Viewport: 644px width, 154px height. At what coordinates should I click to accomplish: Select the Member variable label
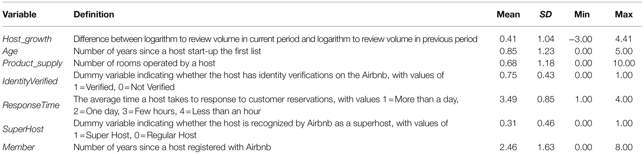[x=18, y=147]
